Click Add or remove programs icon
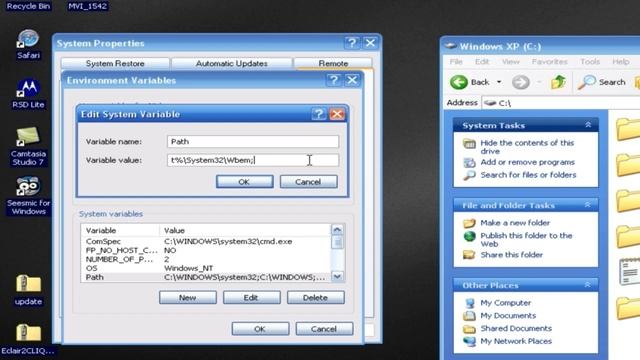 469,162
